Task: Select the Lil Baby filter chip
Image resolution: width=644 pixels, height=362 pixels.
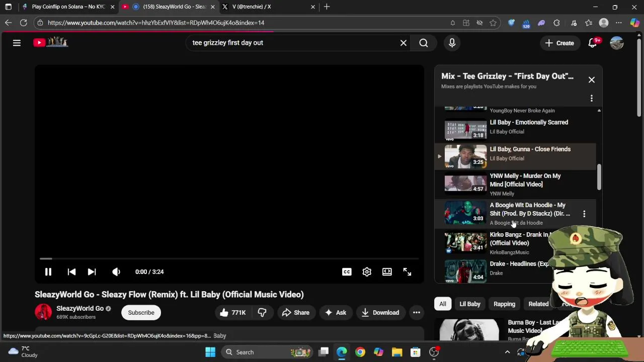Action: pyautogui.click(x=470, y=304)
